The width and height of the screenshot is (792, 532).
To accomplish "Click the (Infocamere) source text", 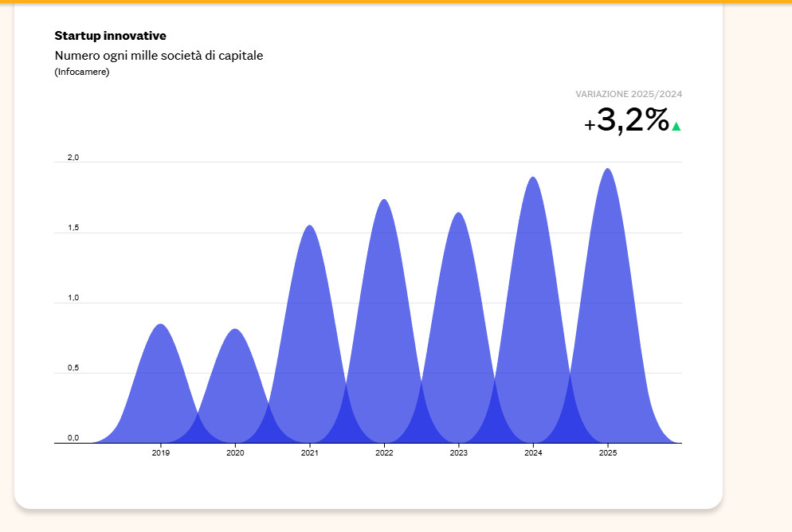I will [x=81, y=72].
